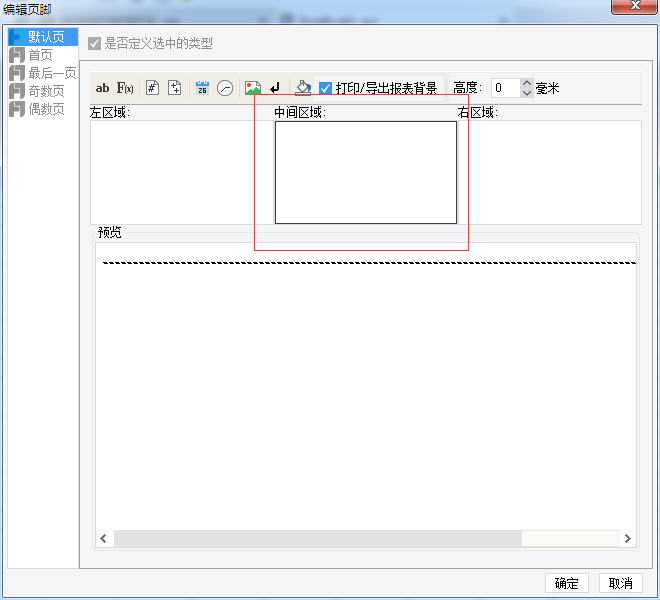Increase height with the up stepper arrow

coord(527,83)
